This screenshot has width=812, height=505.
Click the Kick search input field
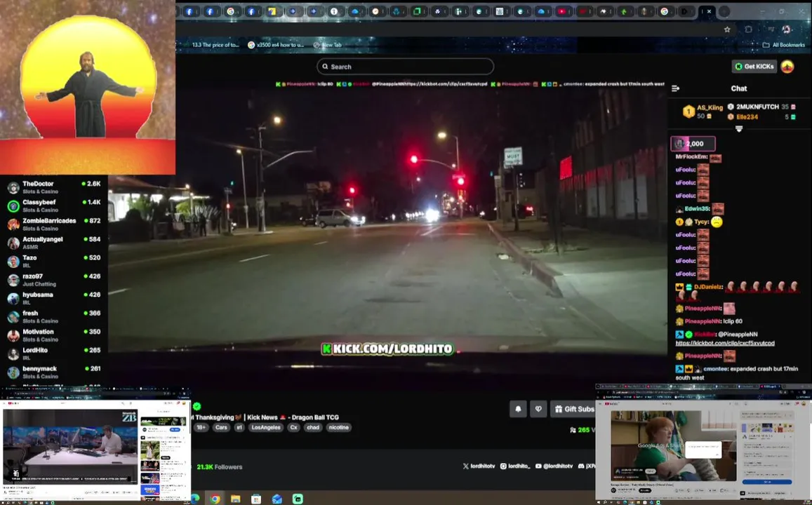[405, 67]
